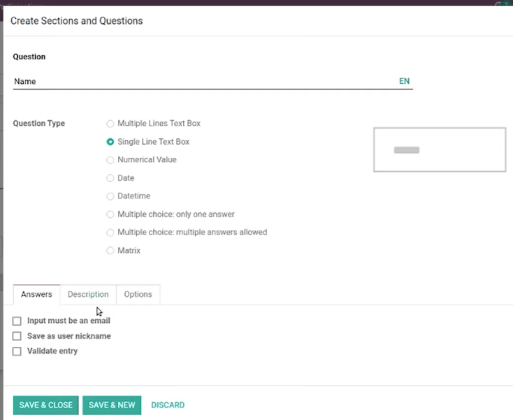
Task: Tick the Validate entry checkbox
Action: pyautogui.click(x=17, y=352)
